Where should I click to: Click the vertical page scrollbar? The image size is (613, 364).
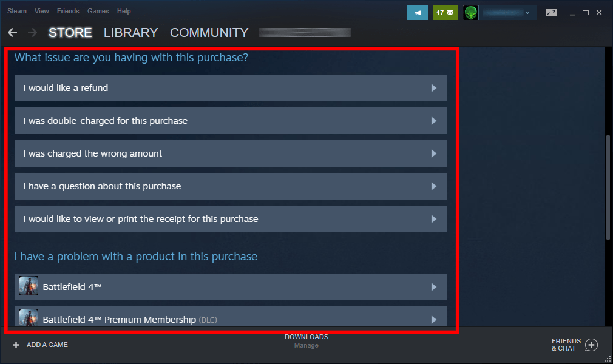click(608, 188)
